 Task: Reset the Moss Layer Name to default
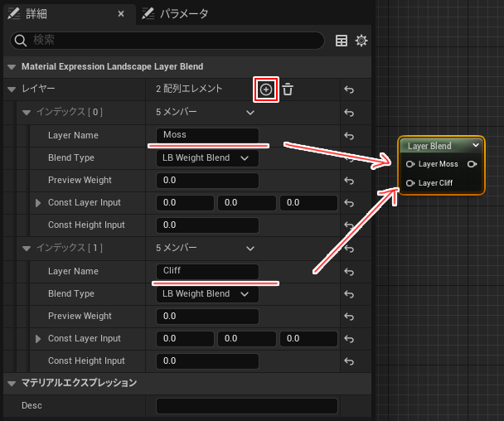click(x=349, y=136)
